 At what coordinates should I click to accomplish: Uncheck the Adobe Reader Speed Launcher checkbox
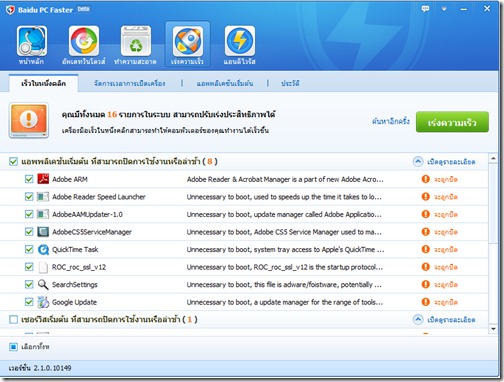(x=29, y=197)
